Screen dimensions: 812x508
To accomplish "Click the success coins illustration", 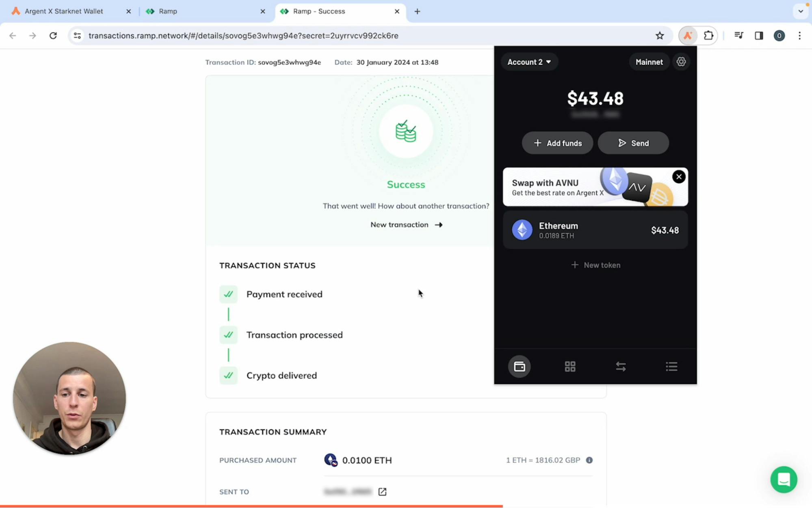I will click(406, 131).
